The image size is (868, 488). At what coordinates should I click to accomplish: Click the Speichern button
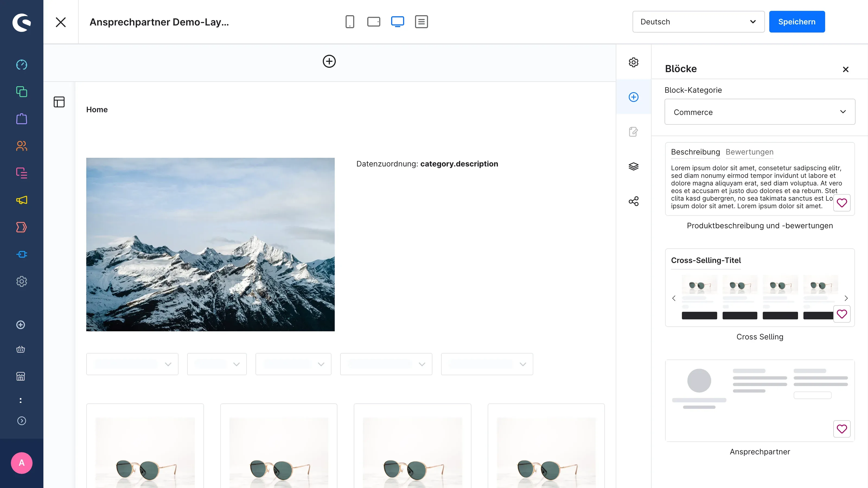click(797, 22)
